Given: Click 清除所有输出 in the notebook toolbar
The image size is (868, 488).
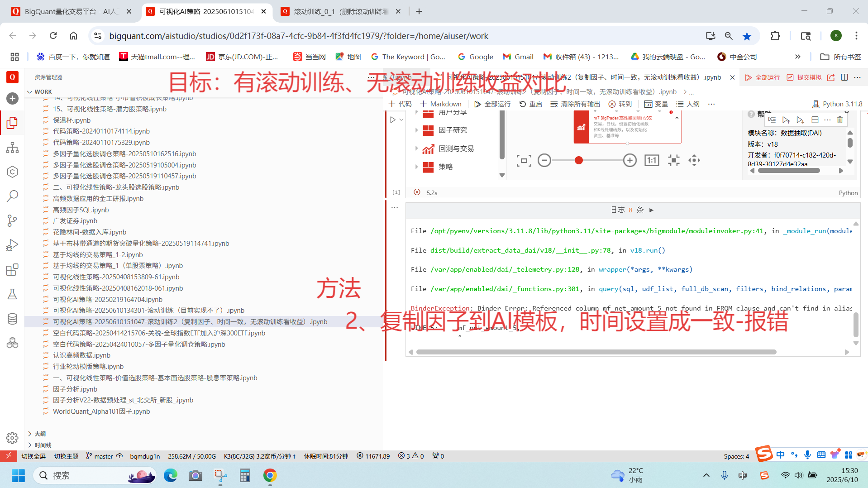Looking at the screenshot, I should pyautogui.click(x=575, y=104).
